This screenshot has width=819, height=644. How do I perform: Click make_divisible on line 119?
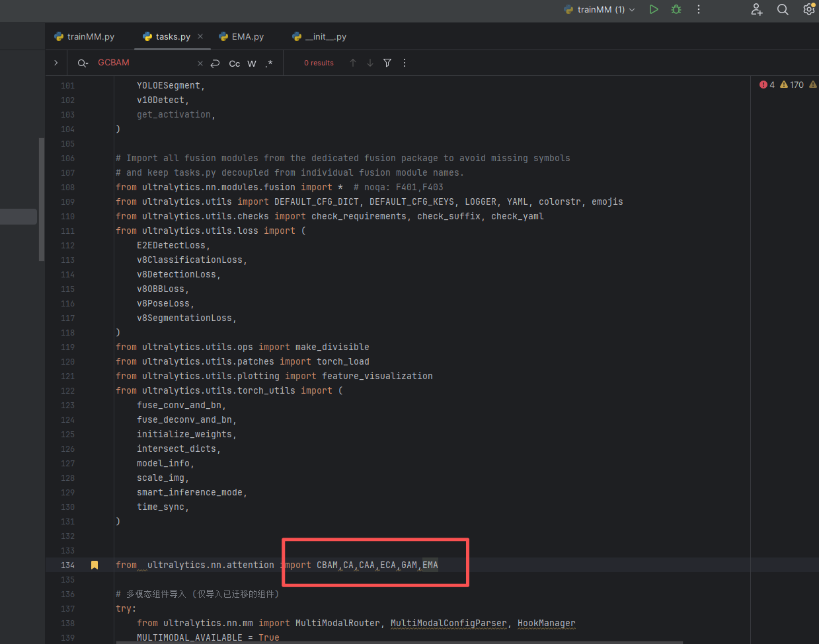click(332, 347)
